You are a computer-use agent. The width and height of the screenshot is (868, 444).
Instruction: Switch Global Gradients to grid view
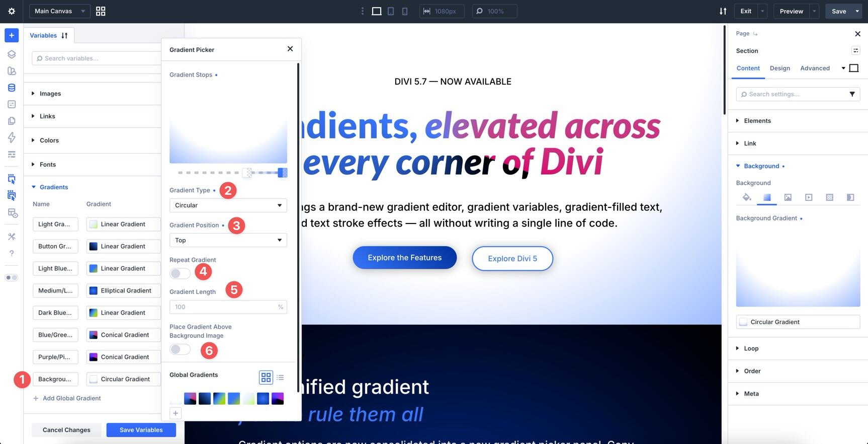(266, 377)
